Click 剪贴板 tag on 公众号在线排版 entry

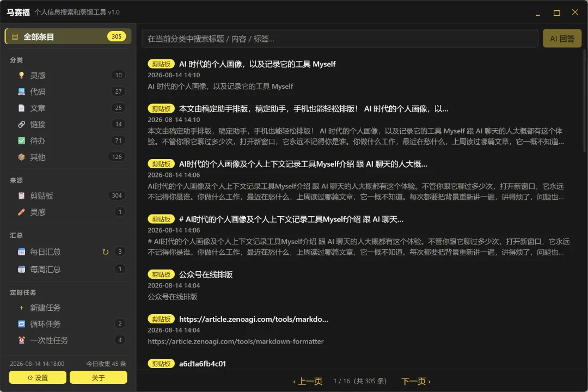pyautogui.click(x=161, y=274)
